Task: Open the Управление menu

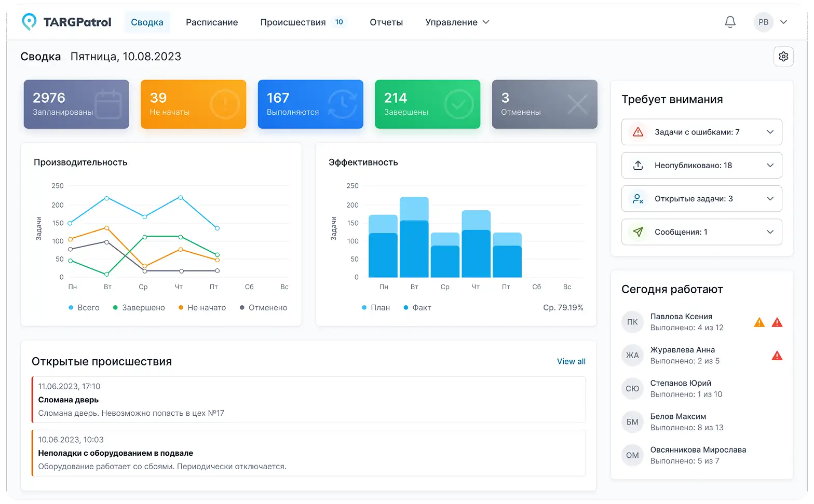Action: [457, 22]
